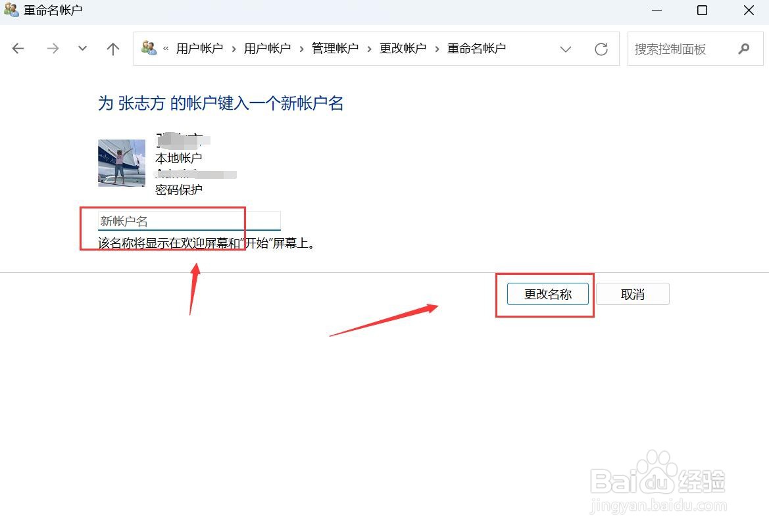Select the 重命名帐户 breadcrumb item
Image resolution: width=769 pixels, height=532 pixels.
tap(476, 48)
